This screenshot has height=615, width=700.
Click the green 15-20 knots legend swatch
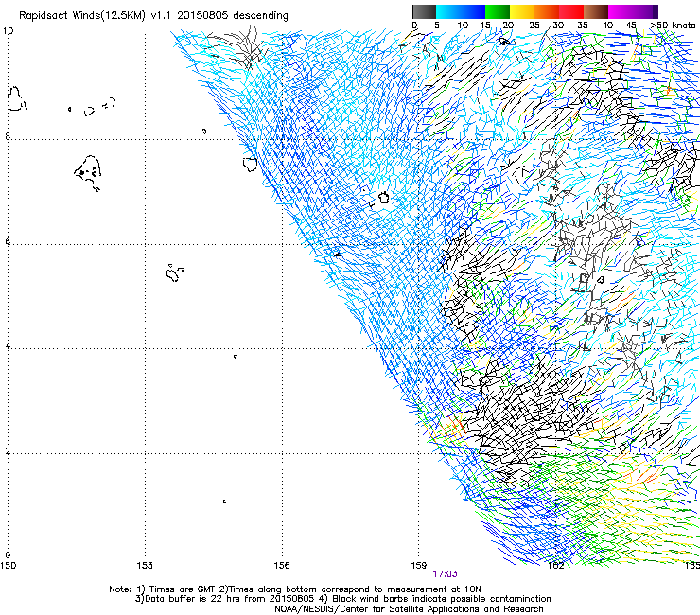[498, 11]
